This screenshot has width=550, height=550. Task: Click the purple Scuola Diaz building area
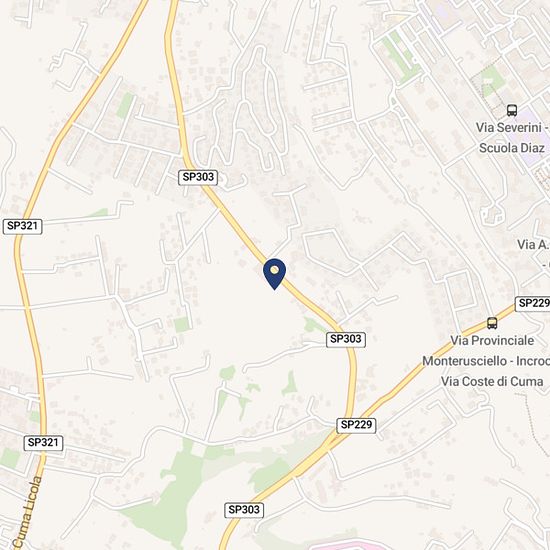point(533,137)
